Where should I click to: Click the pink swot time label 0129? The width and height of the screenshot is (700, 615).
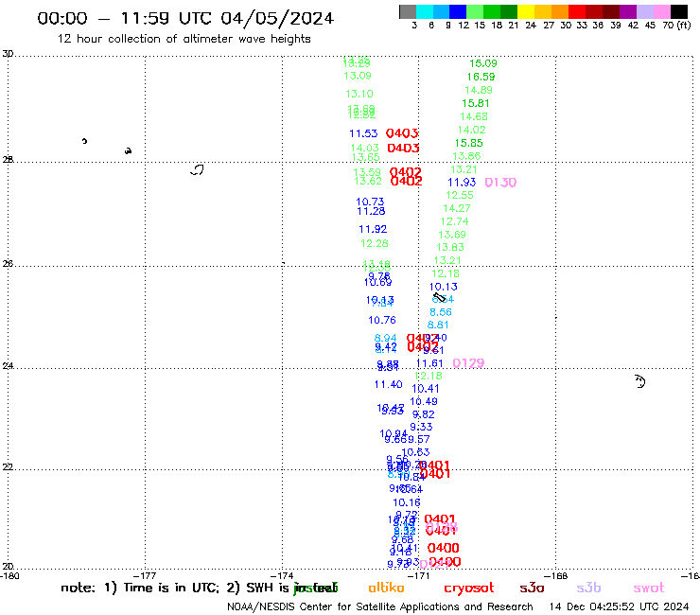tap(468, 363)
